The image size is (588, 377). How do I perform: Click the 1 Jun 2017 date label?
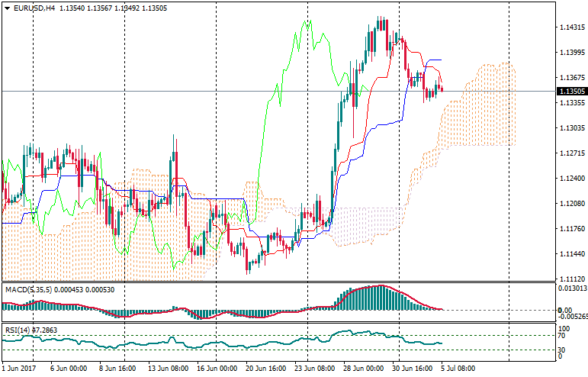(19, 368)
